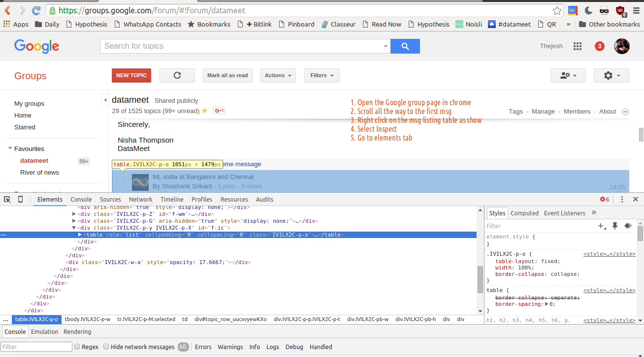Open the uBlock Origin extension icon

[x=620, y=10]
